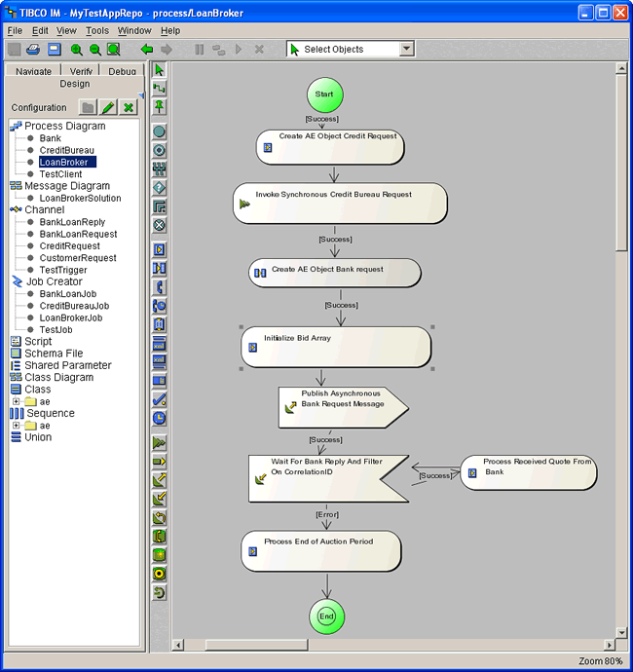Select TestClient process diagram item

tap(60, 174)
